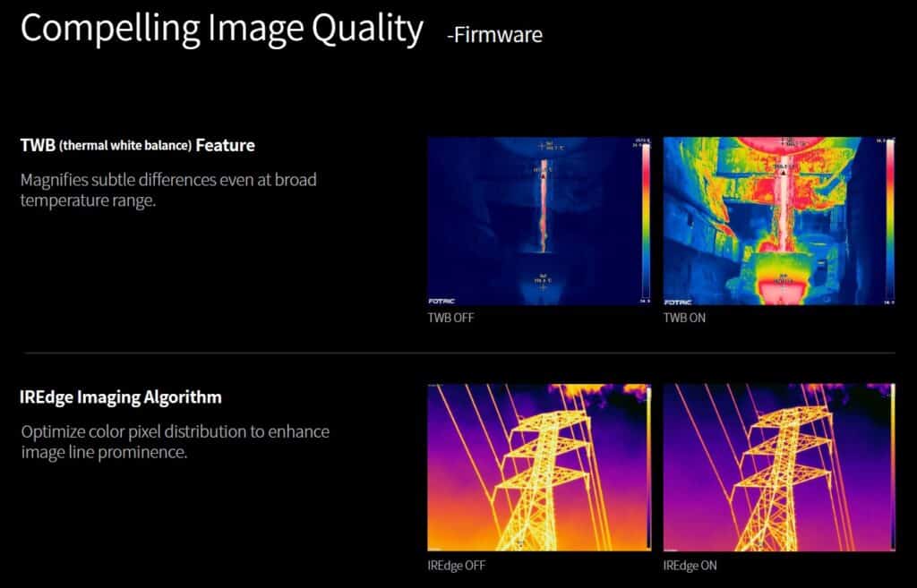Click the "IREdge Imaging Algorithm" heading
The height and width of the screenshot is (588, 917).
[x=121, y=396]
